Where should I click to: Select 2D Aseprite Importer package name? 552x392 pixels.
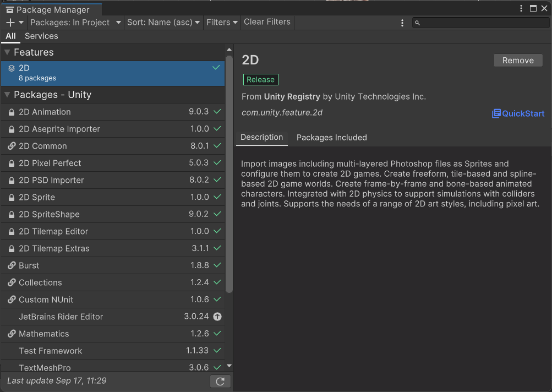click(59, 129)
